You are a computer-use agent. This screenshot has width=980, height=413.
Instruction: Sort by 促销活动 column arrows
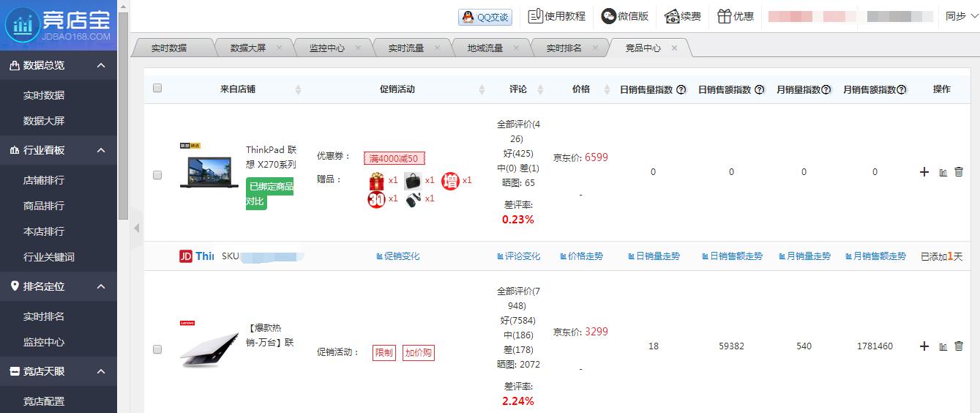(x=482, y=89)
